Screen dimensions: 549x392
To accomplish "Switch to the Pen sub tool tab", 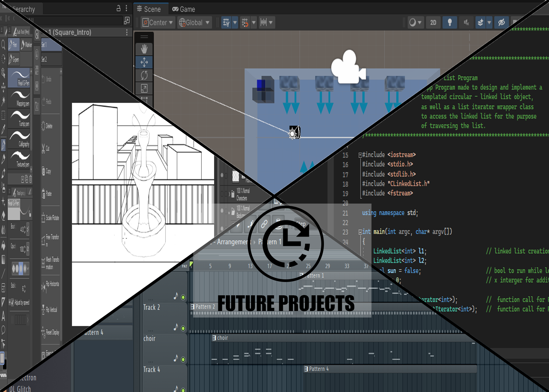I will pos(14,45).
